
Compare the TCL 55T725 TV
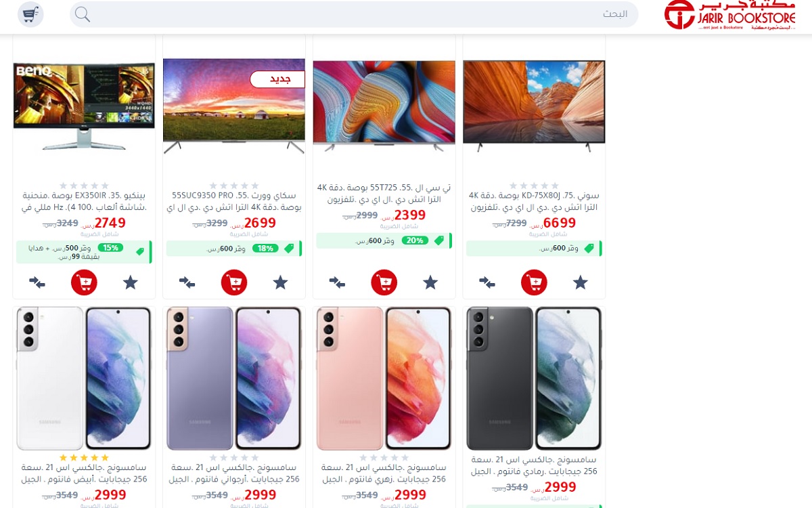337,282
